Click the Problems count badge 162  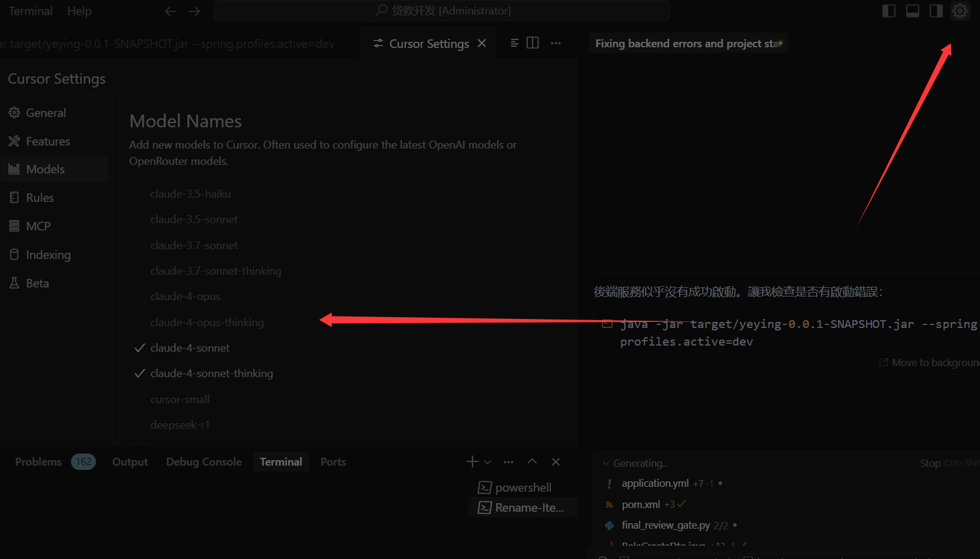84,462
